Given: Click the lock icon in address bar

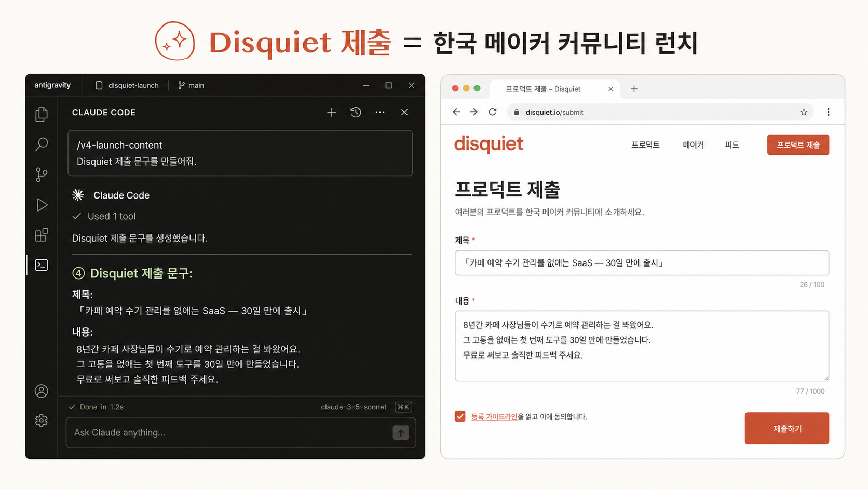Looking at the screenshot, I should pyautogui.click(x=517, y=112).
